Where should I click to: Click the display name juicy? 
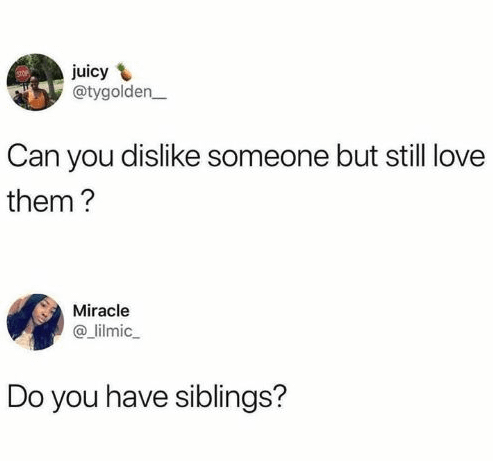[90, 73]
